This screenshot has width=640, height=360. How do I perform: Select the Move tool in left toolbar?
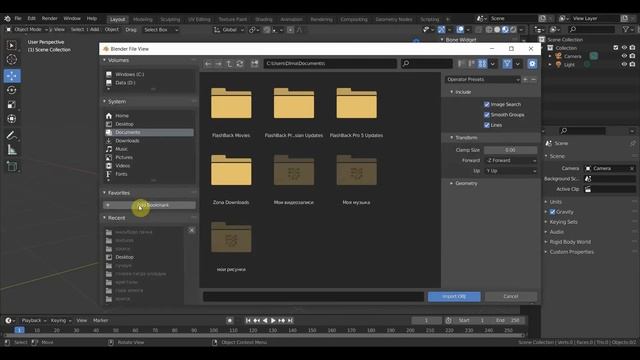point(11,76)
